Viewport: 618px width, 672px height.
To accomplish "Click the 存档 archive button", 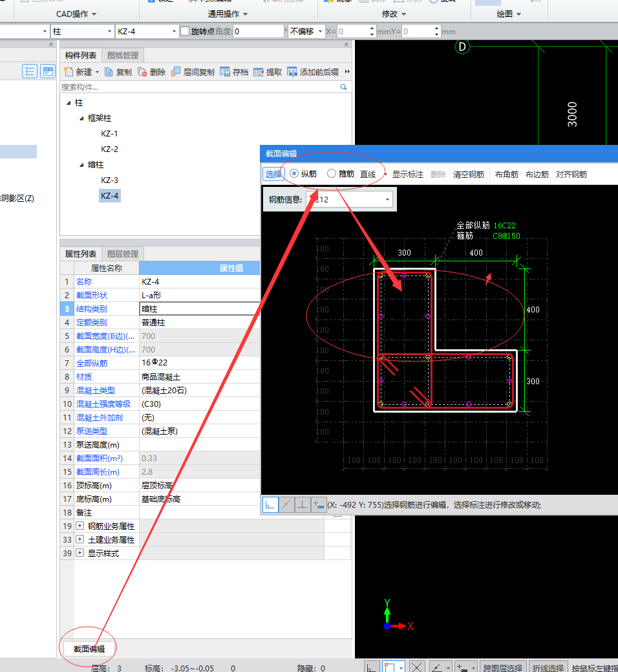I will [x=234, y=72].
